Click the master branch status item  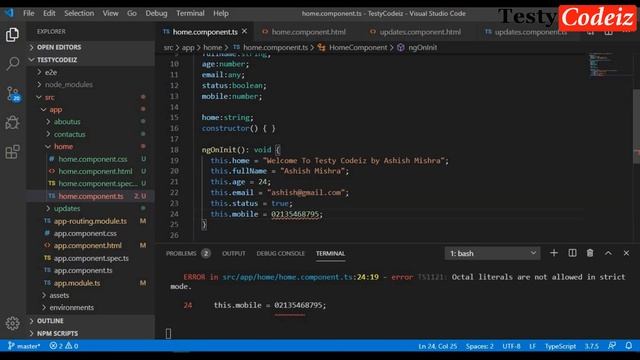tap(24, 346)
